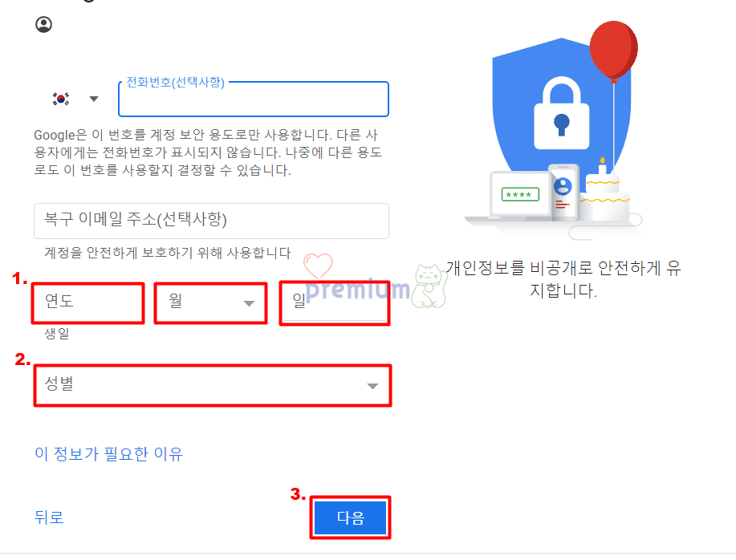Click the birth year (연도) field
The width and height of the screenshot is (736, 560).
pyautogui.click(x=87, y=303)
